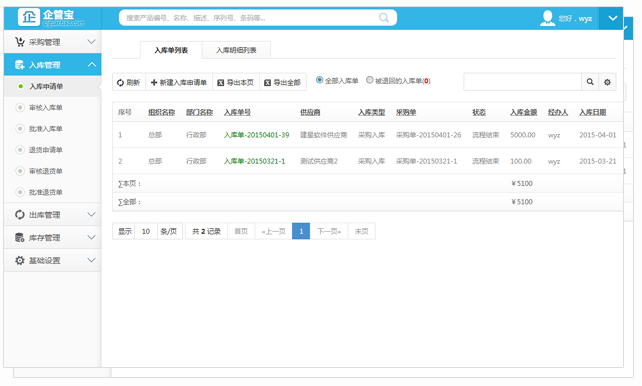Screen dimensions: 642x386
Task: Switch to the 入库明细列表 tab
Action: 236,50
